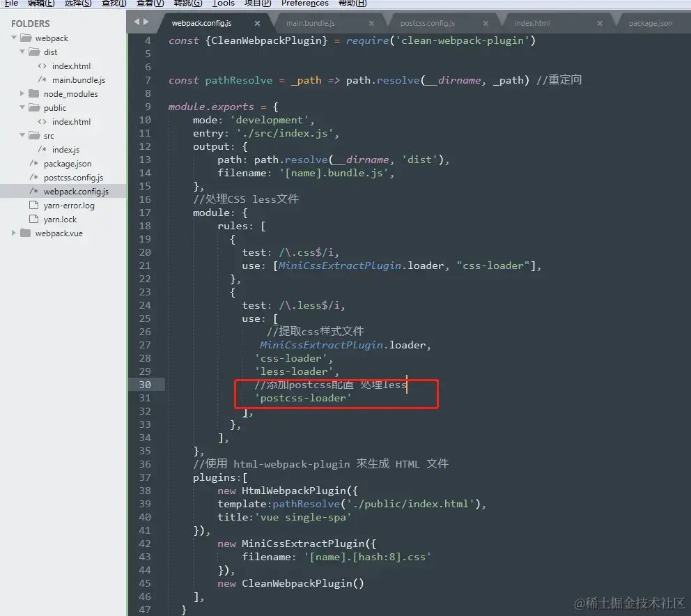Screen dimensions: 691x616
Task: Click the webpack folder icon
Action: pos(26,38)
